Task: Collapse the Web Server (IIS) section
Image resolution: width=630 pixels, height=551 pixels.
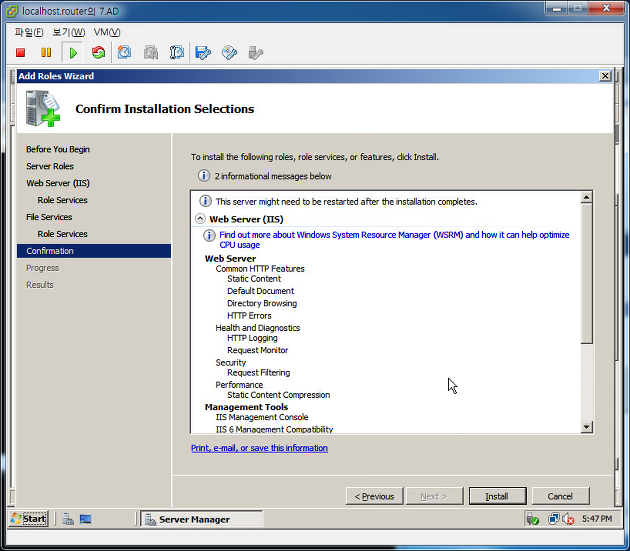Action: (200, 219)
